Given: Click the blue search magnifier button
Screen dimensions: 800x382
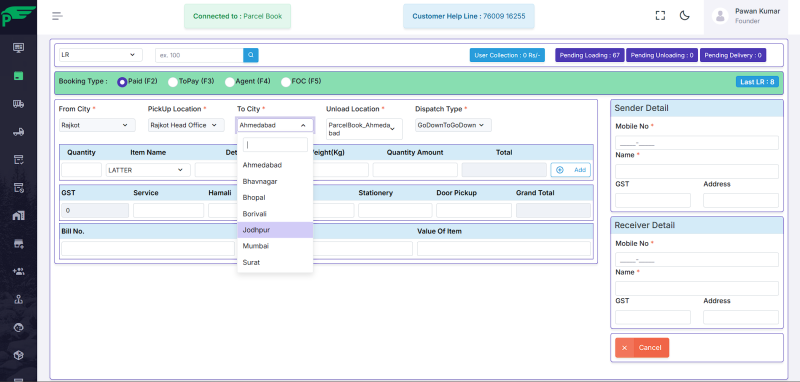Looking at the screenshot, I should point(251,55).
